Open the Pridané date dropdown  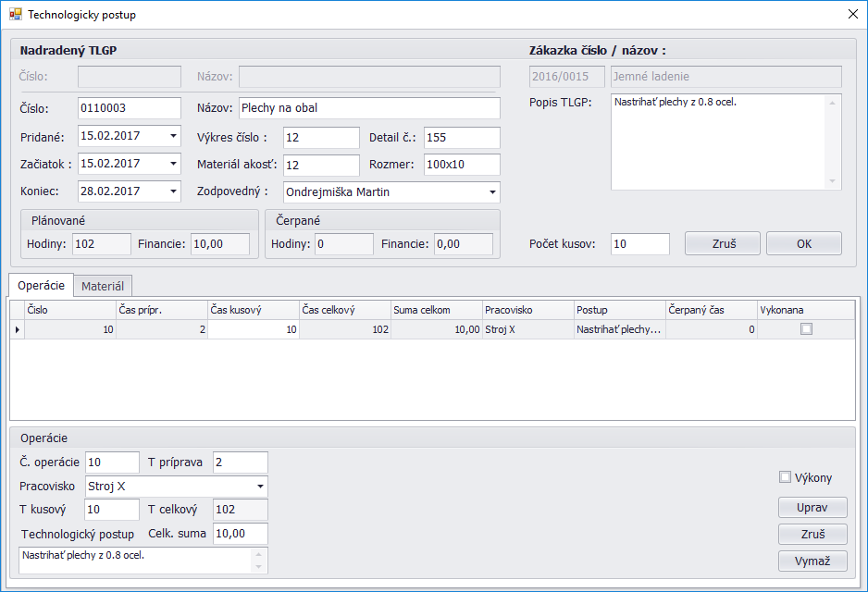pos(173,137)
